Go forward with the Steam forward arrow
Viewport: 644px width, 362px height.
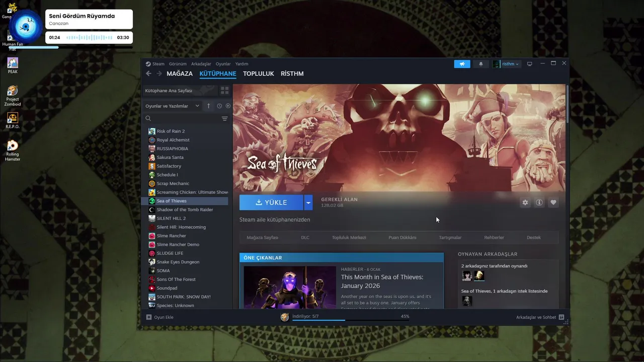(159, 73)
